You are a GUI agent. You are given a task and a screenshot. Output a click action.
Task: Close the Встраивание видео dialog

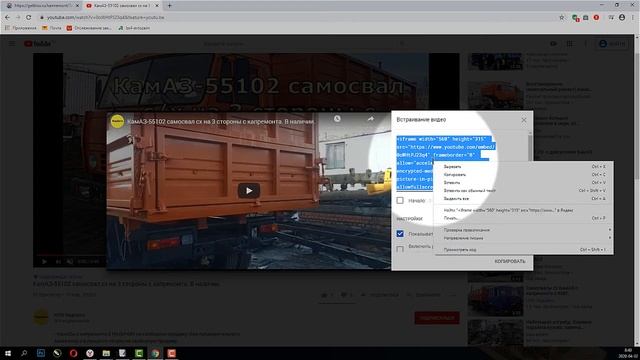(524, 120)
